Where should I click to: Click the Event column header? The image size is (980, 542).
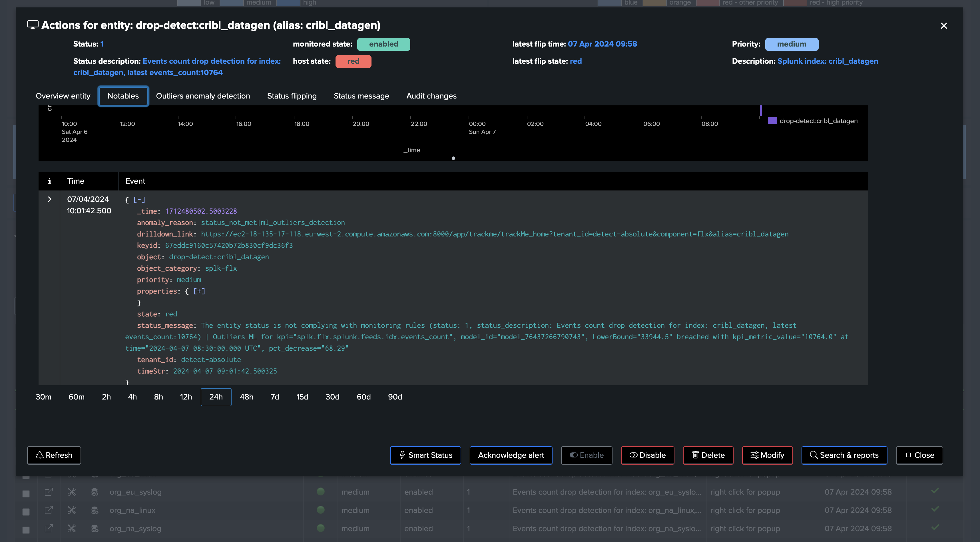[135, 181]
